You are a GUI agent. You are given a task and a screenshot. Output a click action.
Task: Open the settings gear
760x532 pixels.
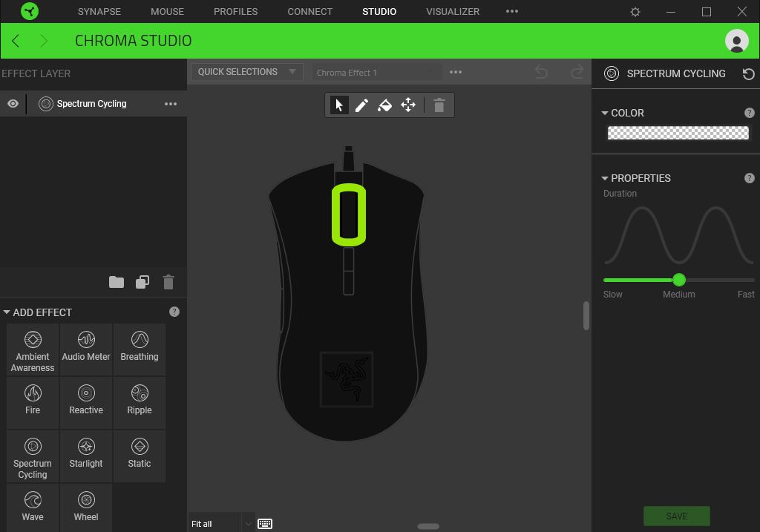coord(635,12)
